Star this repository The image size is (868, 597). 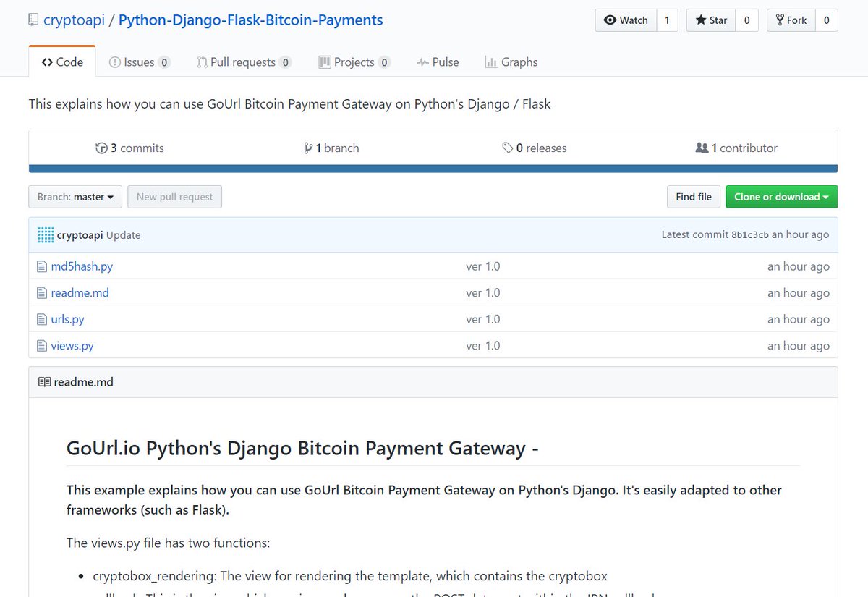[x=711, y=20]
